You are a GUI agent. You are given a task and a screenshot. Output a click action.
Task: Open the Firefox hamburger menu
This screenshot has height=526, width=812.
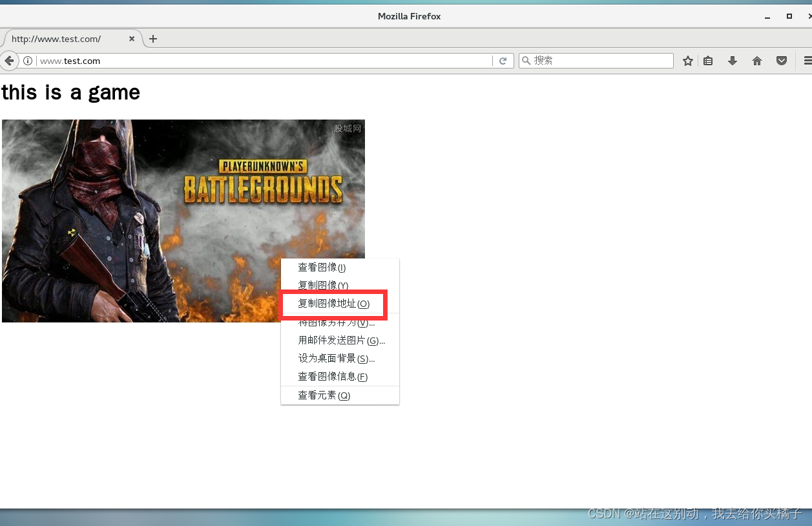tap(807, 61)
